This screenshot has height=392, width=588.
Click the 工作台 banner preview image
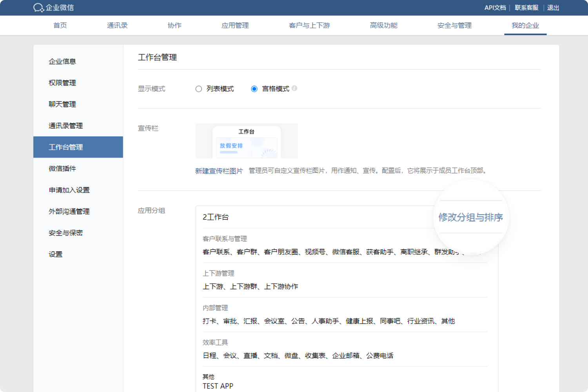(x=247, y=141)
